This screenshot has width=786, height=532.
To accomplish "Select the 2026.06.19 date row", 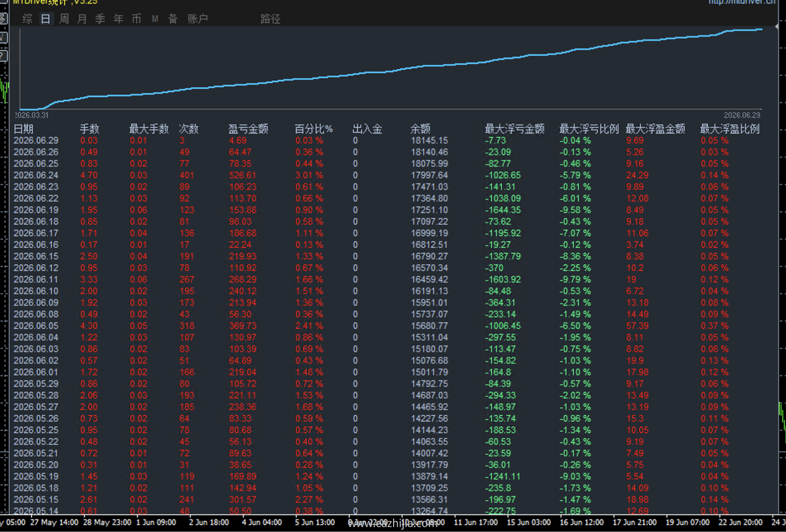I will pyautogui.click(x=36, y=210).
